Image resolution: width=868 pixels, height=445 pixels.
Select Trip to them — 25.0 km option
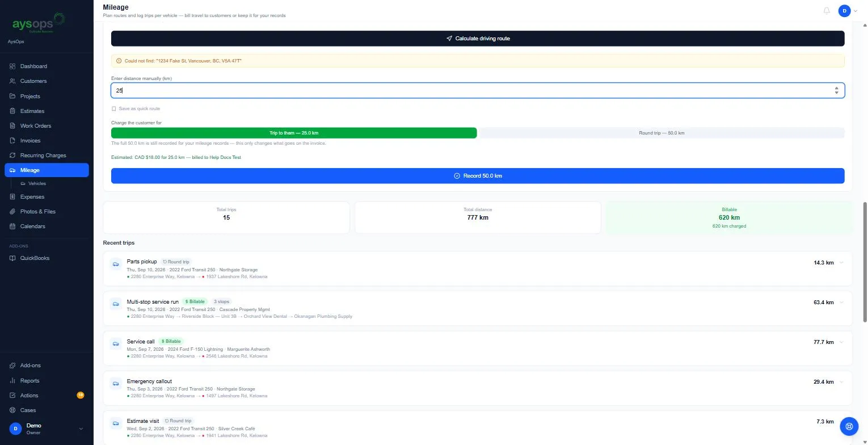[x=294, y=133]
